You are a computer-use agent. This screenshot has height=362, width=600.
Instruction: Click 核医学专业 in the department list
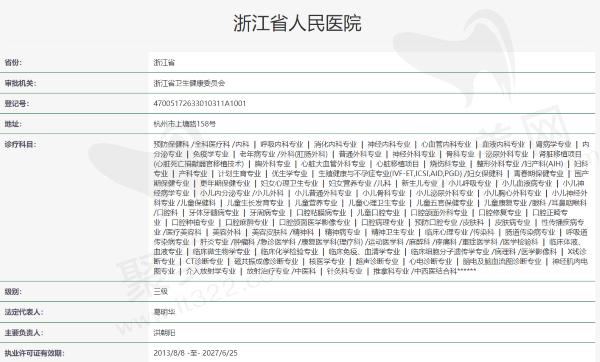[327, 261]
